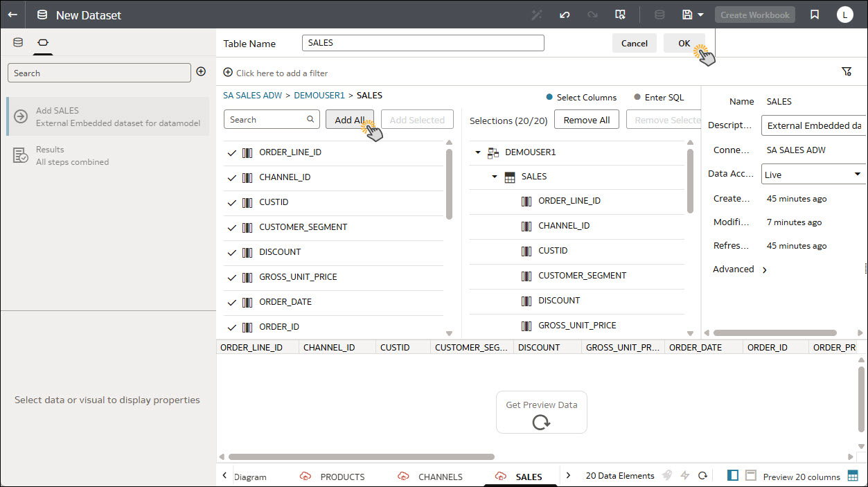The height and width of the screenshot is (487, 868).
Task: Click the Add All button
Action: pyautogui.click(x=350, y=119)
